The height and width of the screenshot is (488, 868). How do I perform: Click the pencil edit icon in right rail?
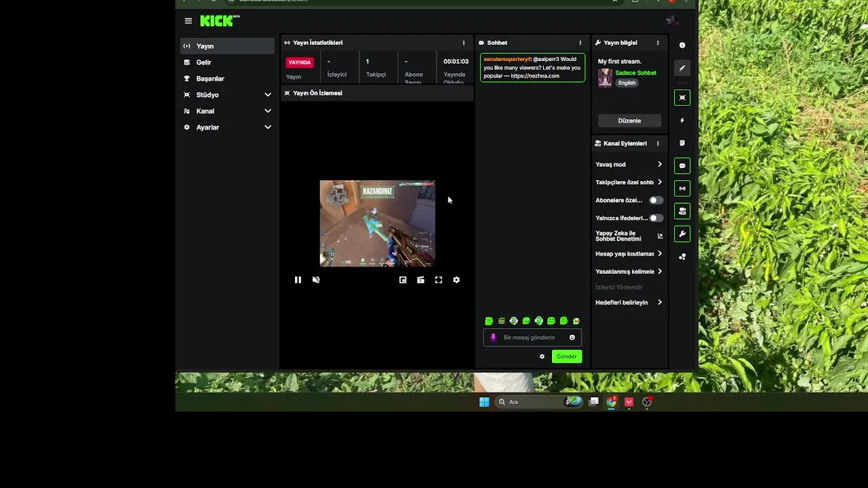pyautogui.click(x=682, y=68)
